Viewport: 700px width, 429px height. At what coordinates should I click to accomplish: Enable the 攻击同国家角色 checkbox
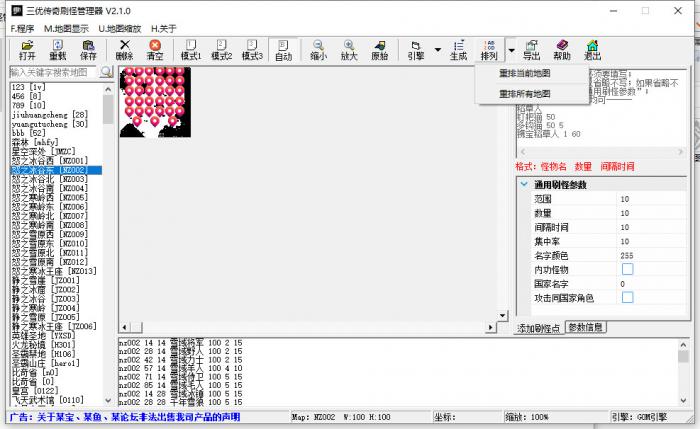tap(628, 298)
